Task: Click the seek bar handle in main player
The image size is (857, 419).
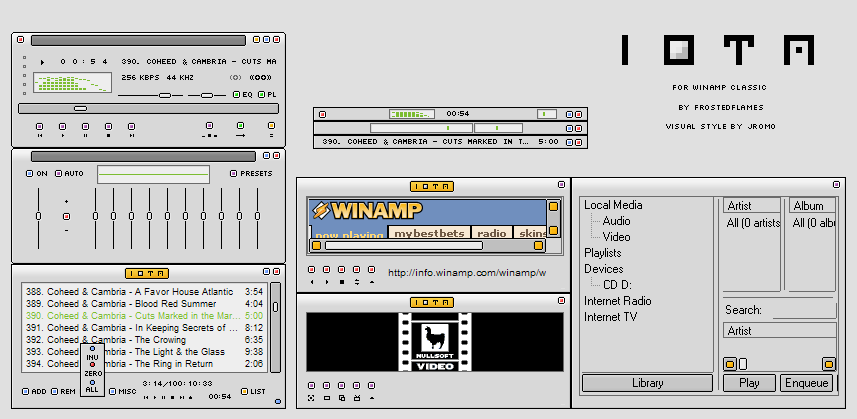Action: (x=80, y=109)
